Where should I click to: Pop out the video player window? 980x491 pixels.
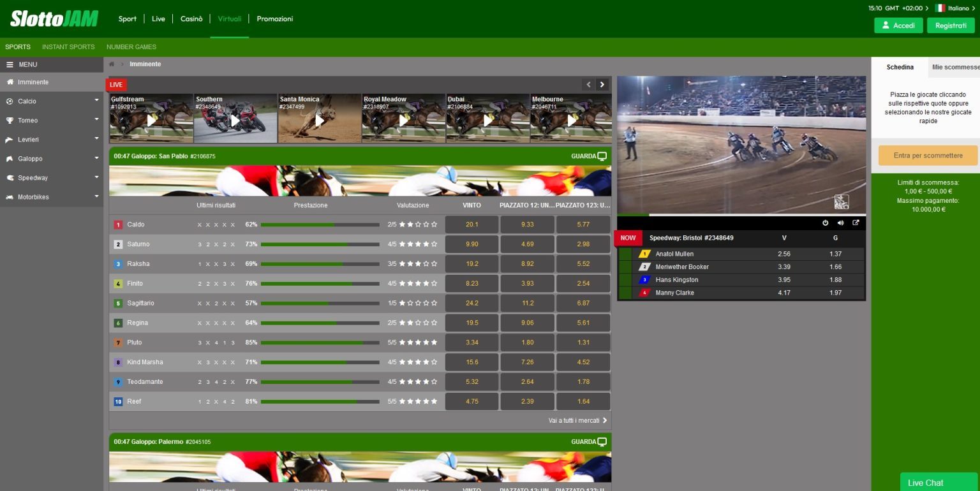pyautogui.click(x=856, y=223)
